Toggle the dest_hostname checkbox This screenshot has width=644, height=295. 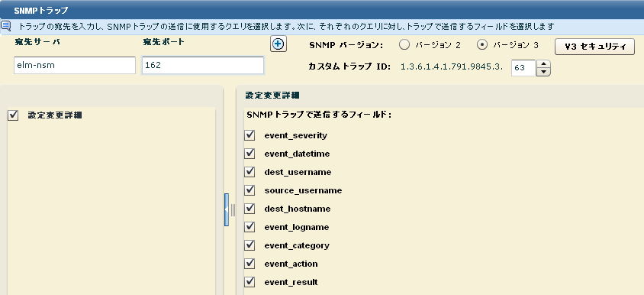(250, 209)
